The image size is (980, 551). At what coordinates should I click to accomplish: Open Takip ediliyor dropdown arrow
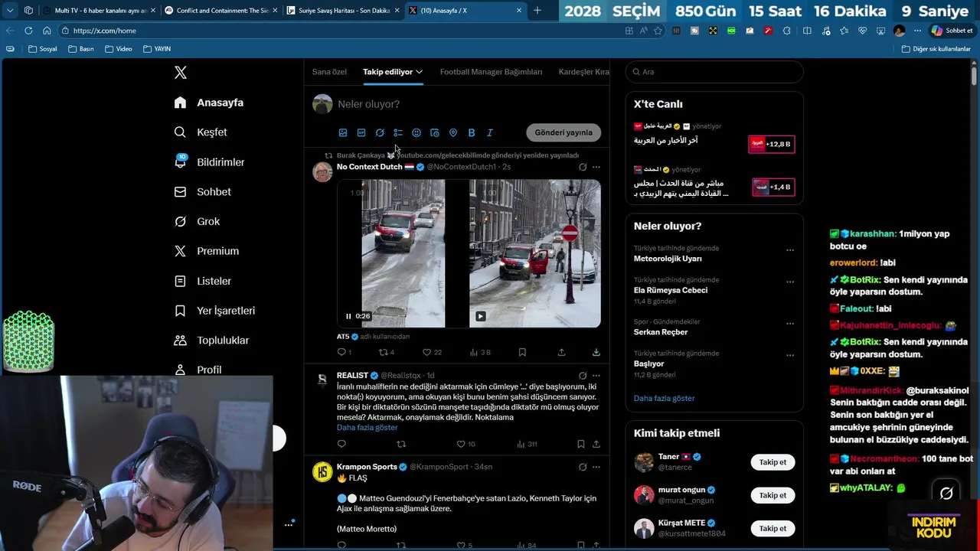(420, 72)
